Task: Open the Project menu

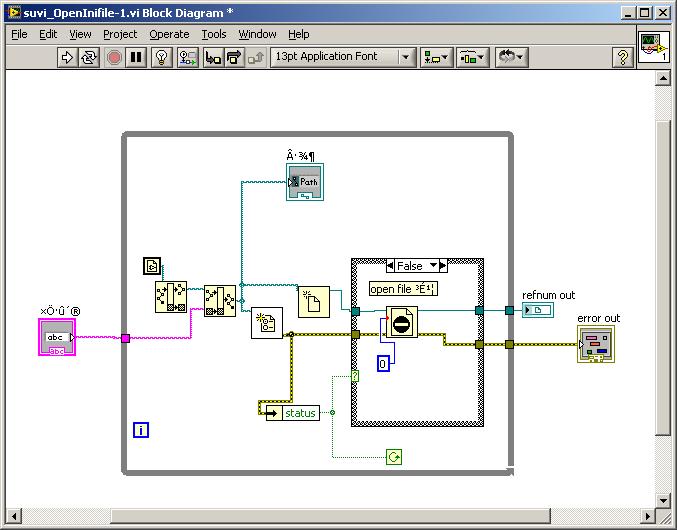Action: click(x=120, y=34)
